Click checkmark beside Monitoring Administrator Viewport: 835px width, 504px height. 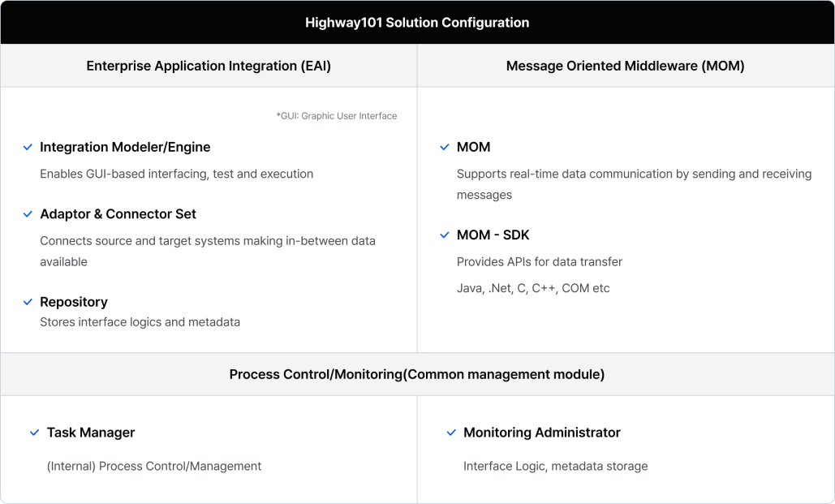pyautogui.click(x=451, y=433)
